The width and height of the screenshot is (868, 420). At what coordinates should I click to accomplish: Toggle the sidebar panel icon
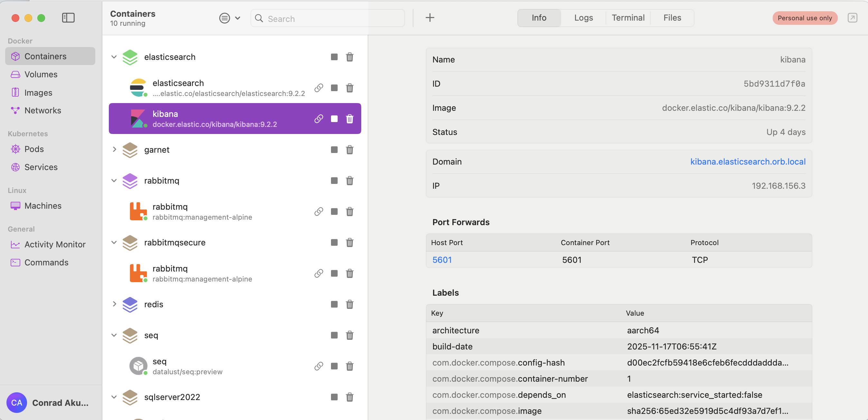coord(68,18)
